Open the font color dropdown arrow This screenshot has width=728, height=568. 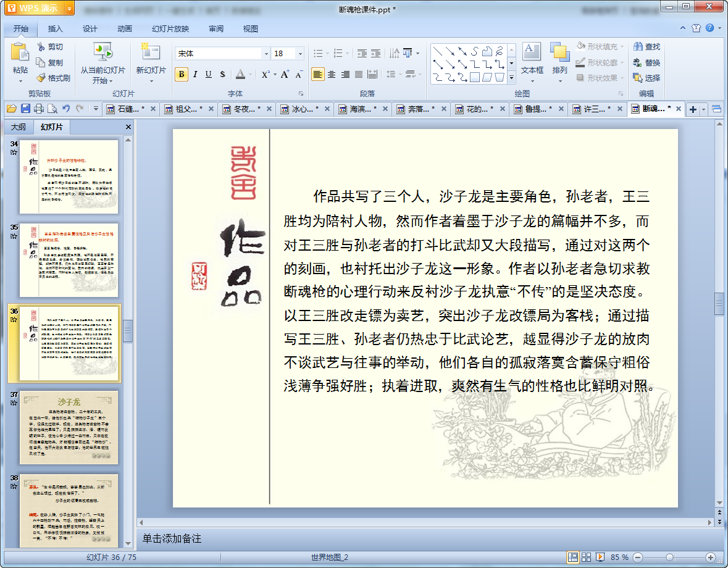251,74
